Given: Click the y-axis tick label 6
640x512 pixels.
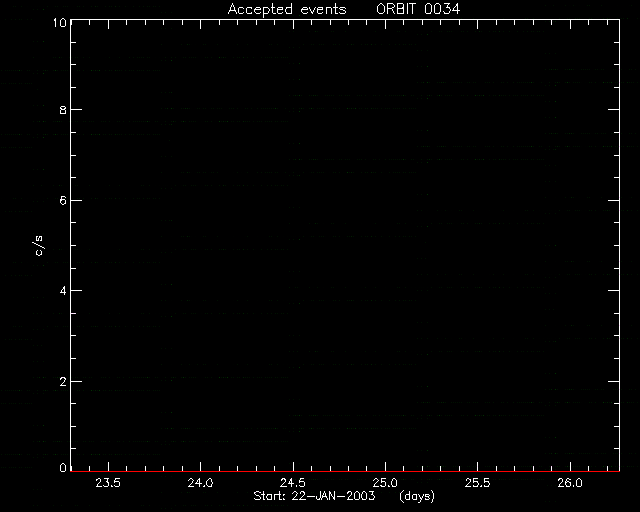Looking at the screenshot, I should [63, 201].
